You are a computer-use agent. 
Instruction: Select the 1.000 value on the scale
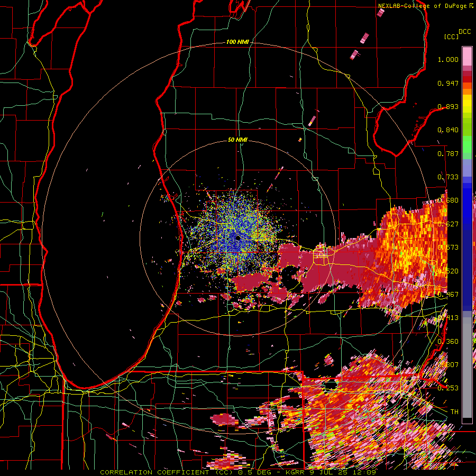pyautogui.click(x=448, y=59)
